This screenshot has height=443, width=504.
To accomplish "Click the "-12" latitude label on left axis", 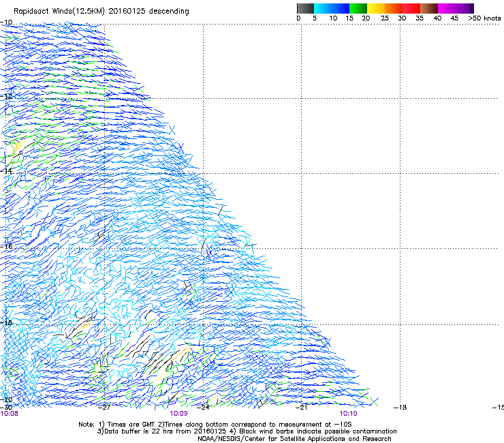I will 6,97.
